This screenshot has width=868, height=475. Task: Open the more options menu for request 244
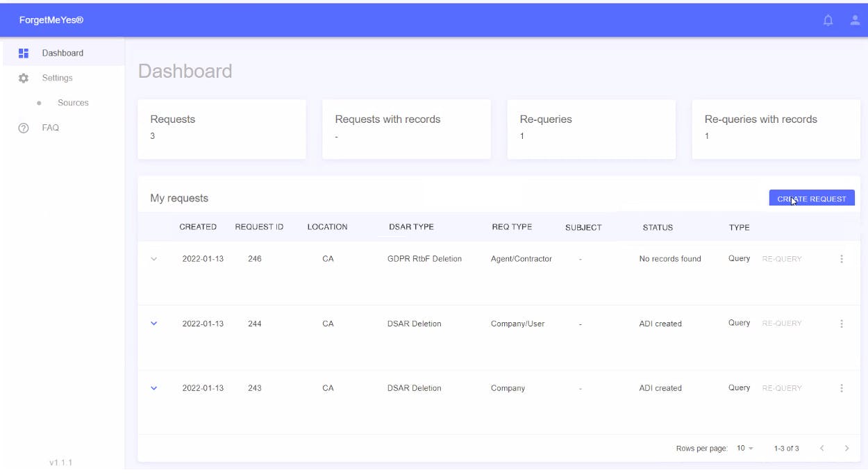[x=842, y=324]
